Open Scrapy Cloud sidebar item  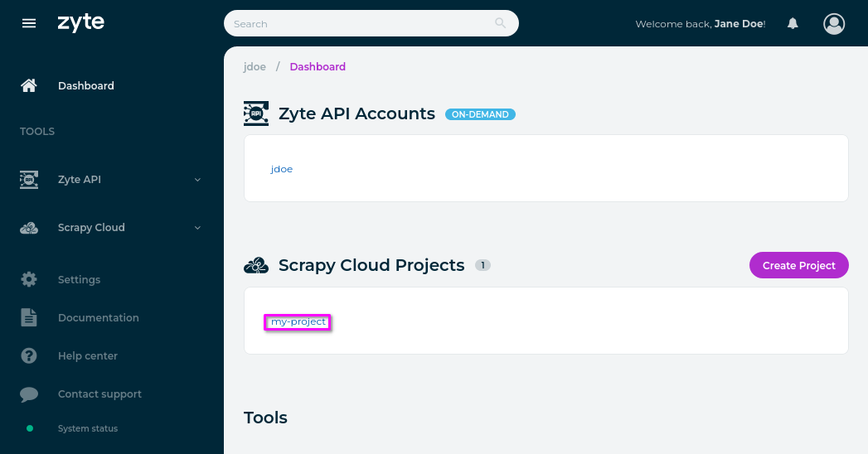coord(91,228)
